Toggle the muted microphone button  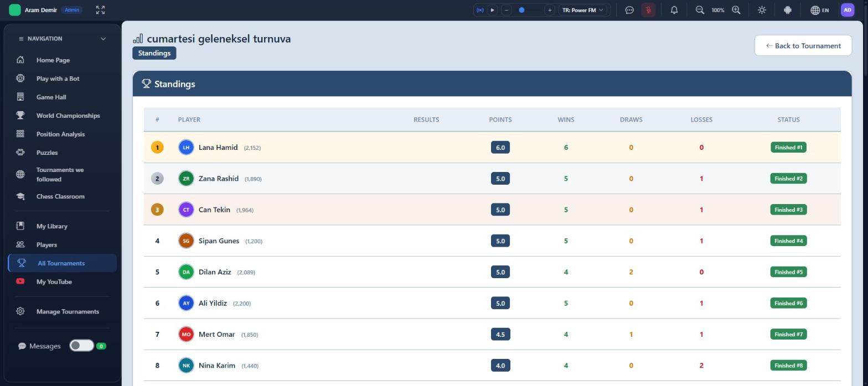[x=648, y=10]
